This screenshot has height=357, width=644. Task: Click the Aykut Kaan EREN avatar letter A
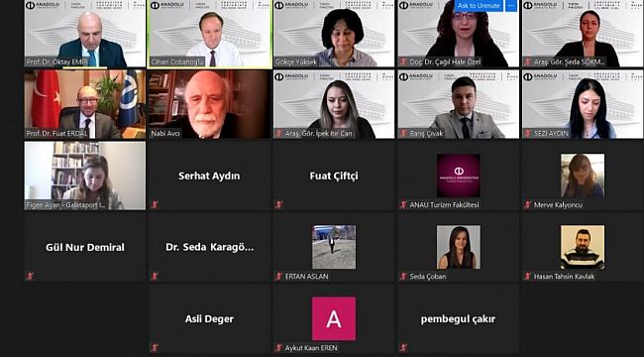[x=334, y=318]
